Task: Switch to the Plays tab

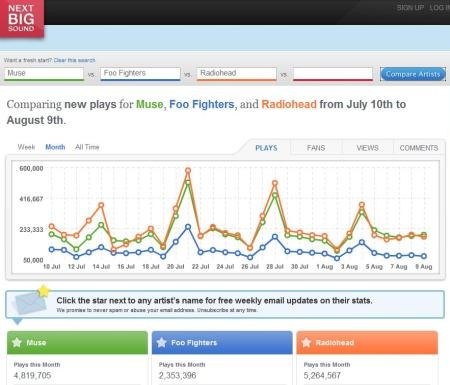Action: pyautogui.click(x=266, y=148)
